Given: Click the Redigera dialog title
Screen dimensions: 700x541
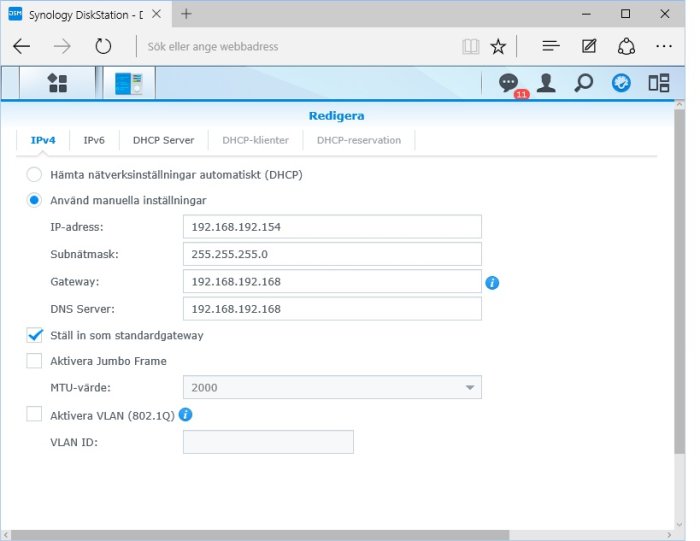Looking at the screenshot, I should (x=336, y=116).
